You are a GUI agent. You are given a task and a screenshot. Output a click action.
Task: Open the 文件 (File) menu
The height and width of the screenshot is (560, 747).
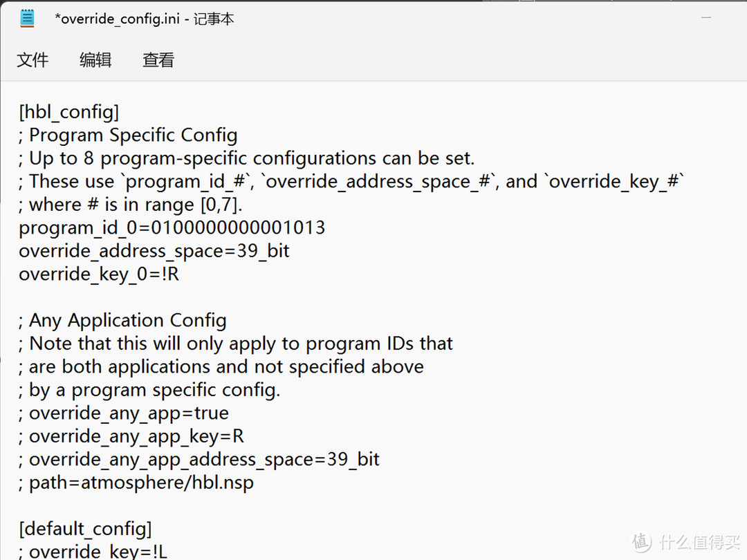[33, 60]
